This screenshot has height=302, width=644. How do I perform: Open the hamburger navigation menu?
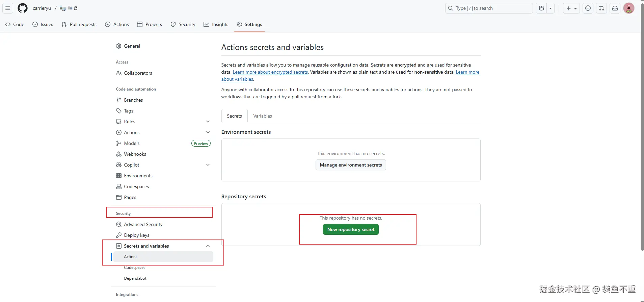tap(8, 8)
